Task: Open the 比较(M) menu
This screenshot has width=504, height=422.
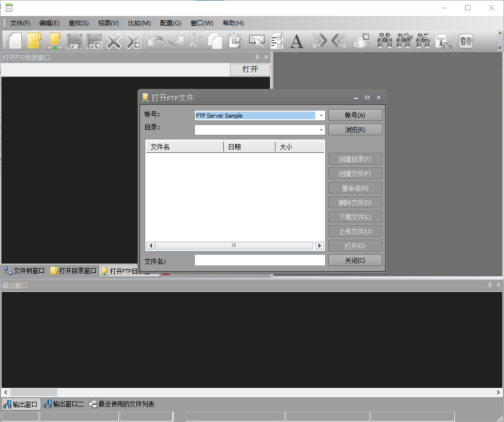Action: click(138, 23)
